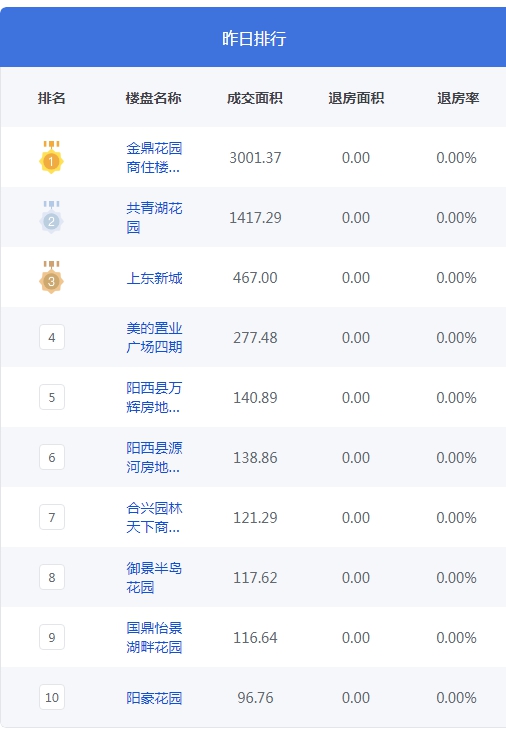Select the rank 7 number badge
The width and height of the screenshot is (506, 730).
click(x=52, y=517)
